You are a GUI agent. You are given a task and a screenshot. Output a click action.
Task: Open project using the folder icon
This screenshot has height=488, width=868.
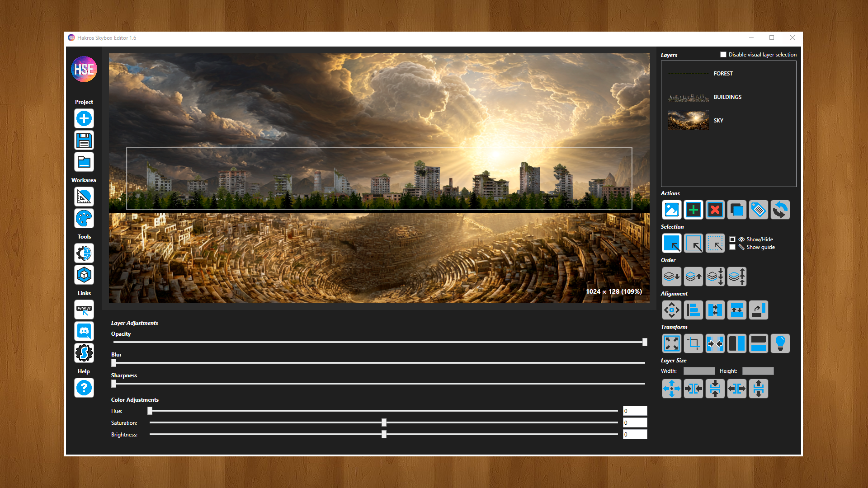point(84,162)
